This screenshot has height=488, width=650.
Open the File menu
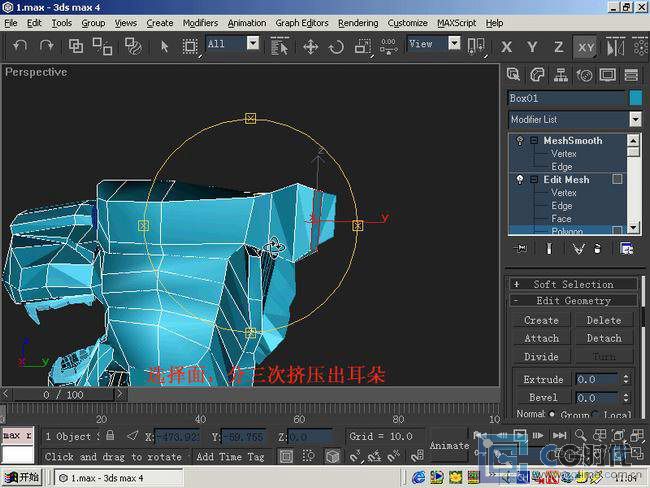[x=10, y=23]
